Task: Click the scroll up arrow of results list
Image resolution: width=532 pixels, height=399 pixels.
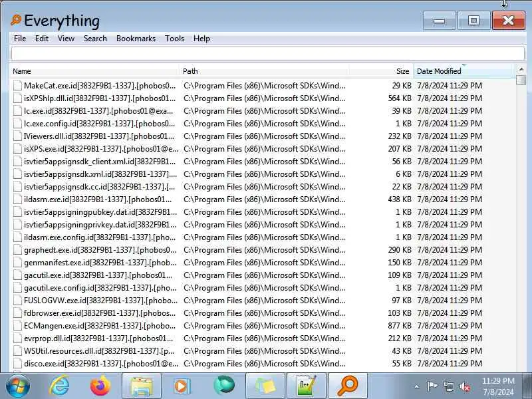Action: point(521,69)
